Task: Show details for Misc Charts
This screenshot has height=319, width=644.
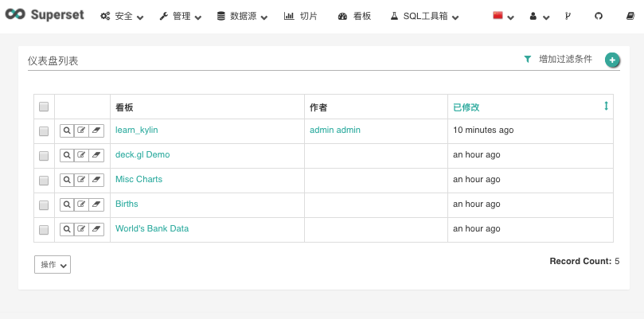Action: pyautogui.click(x=67, y=180)
